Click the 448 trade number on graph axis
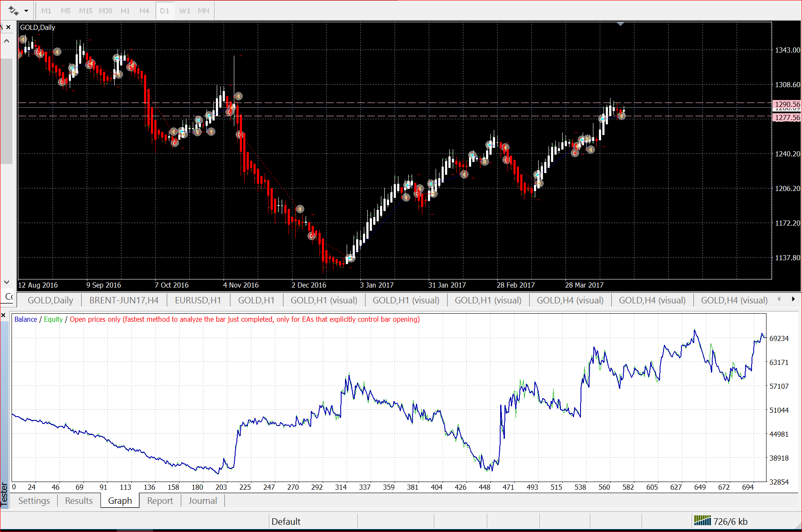This screenshot has width=802, height=532. click(x=484, y=487)
